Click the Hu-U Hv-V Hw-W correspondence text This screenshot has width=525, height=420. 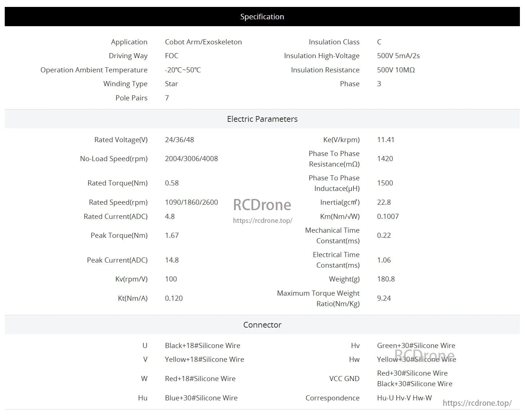[x=404, y=398]
